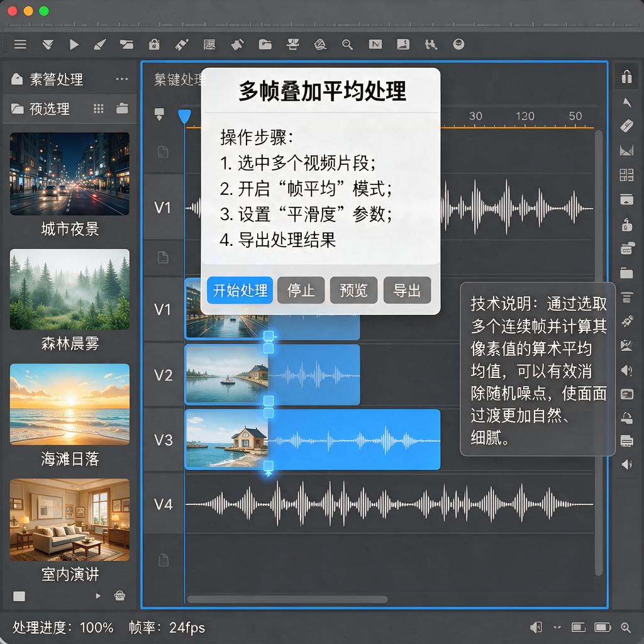Click the Play triangle in the top toolbar
This screenshot has height=644, width=644.
point(74,45)
